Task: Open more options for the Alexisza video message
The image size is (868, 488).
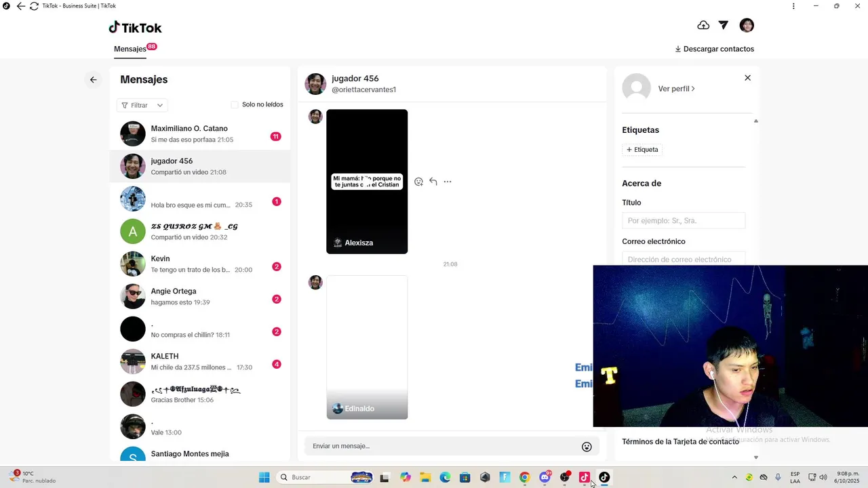Action: [x=448, y=182]
